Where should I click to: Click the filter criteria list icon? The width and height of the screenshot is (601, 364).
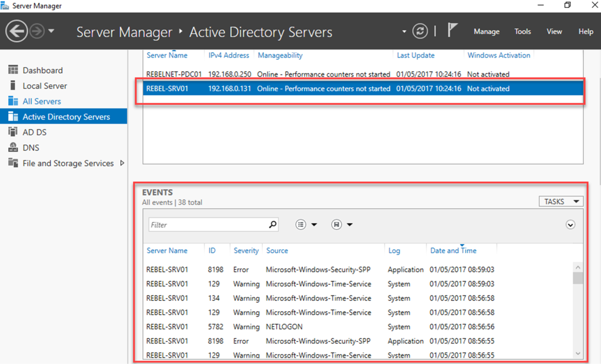coord(301,224)
